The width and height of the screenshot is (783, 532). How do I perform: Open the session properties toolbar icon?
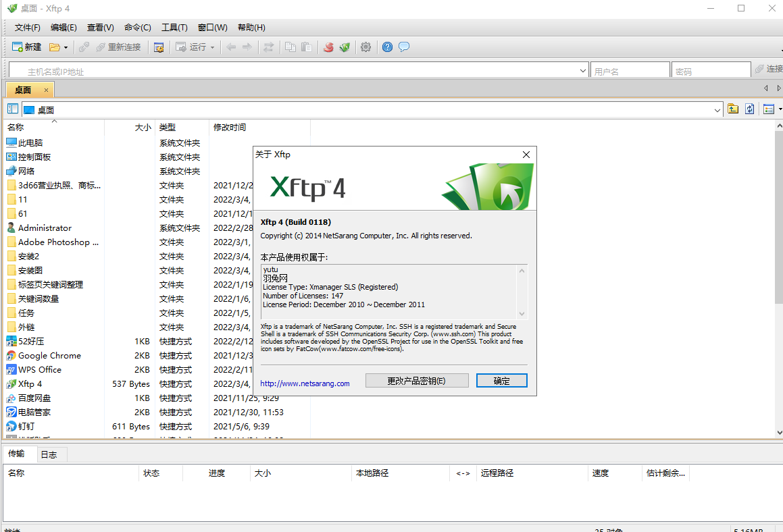click(x=159, y=47)
